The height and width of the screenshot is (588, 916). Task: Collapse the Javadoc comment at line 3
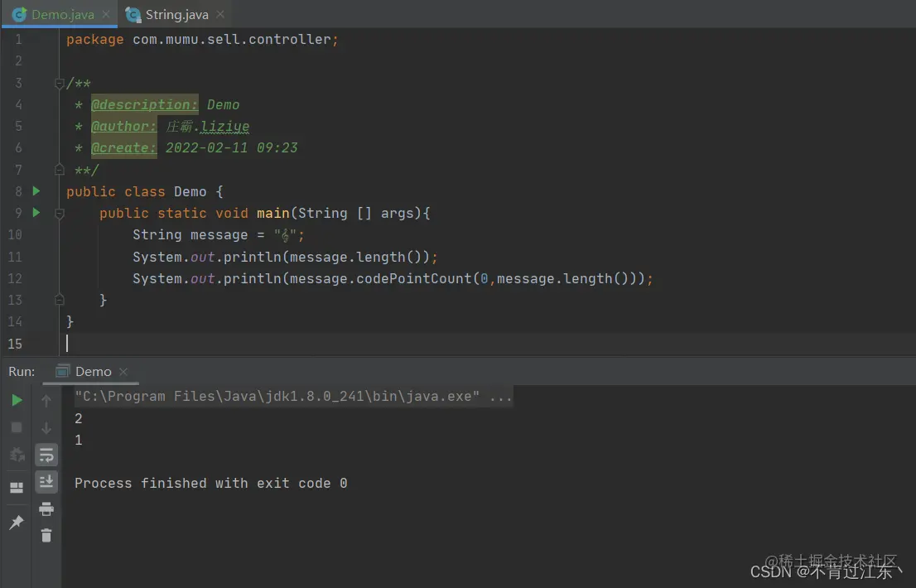59,84
